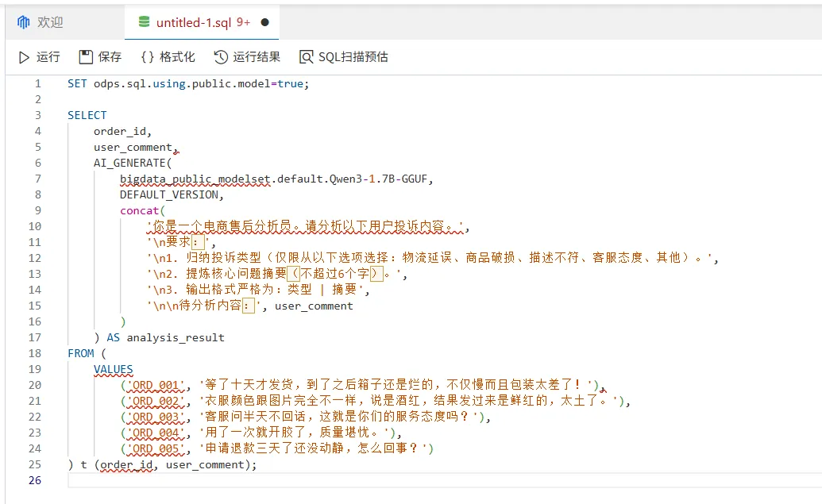This screenshot has height=504, width=822.
Task: Click DEFAULT_VERSION on line 8
Action: [172, 194]
